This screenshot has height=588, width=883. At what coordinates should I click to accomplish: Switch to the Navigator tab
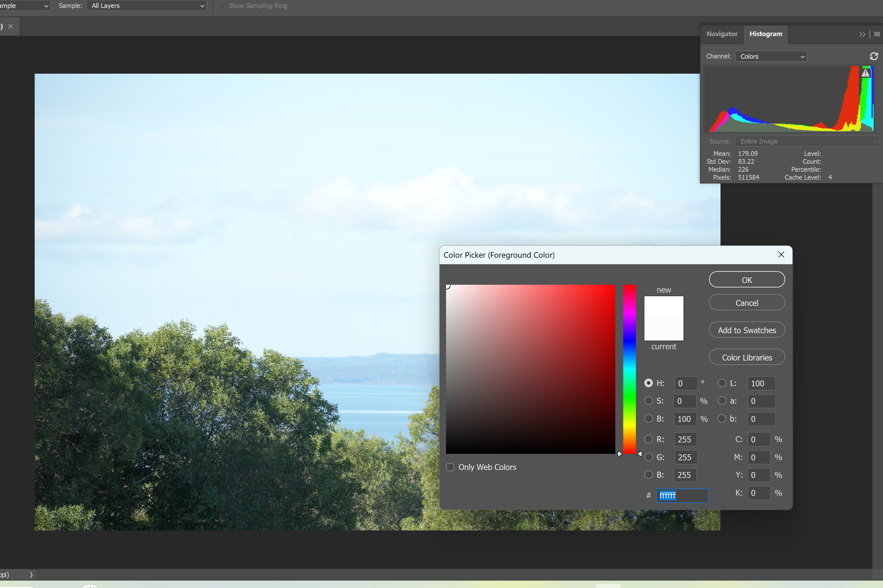click(722, 34)
